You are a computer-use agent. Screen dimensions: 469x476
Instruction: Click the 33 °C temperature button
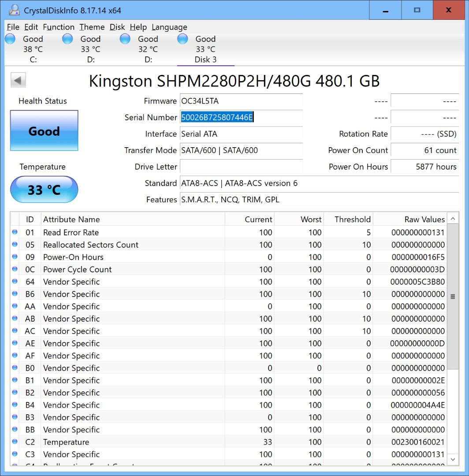pos(44,190)
